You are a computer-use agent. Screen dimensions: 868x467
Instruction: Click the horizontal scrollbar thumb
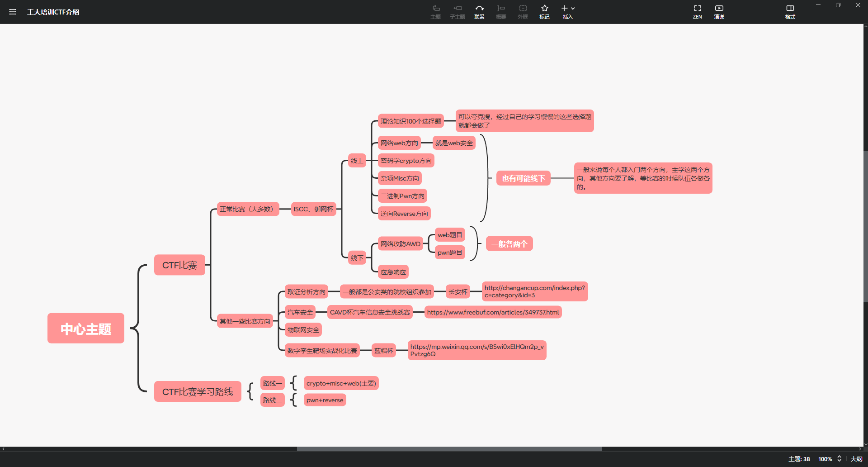click(x=449, y=449)
